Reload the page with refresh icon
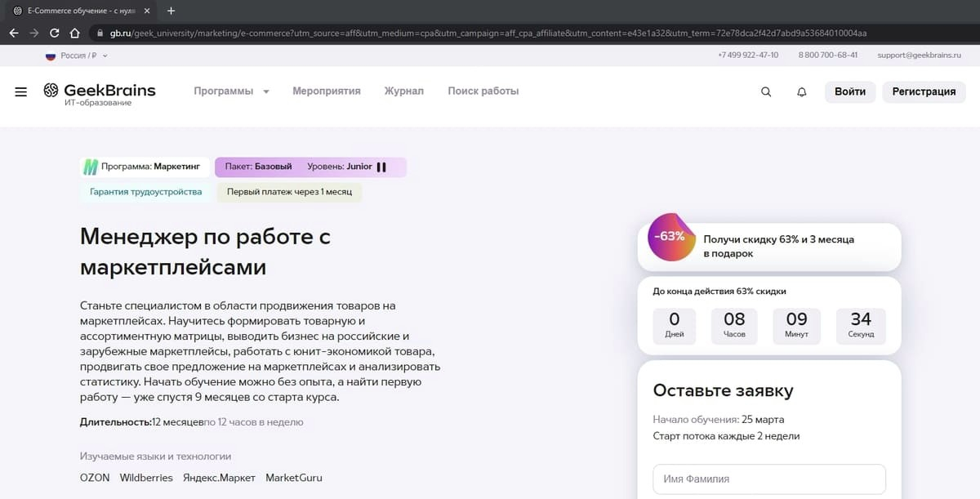This screenshot has width=980, height=499. pyautogui.click(x=54, y=33)
